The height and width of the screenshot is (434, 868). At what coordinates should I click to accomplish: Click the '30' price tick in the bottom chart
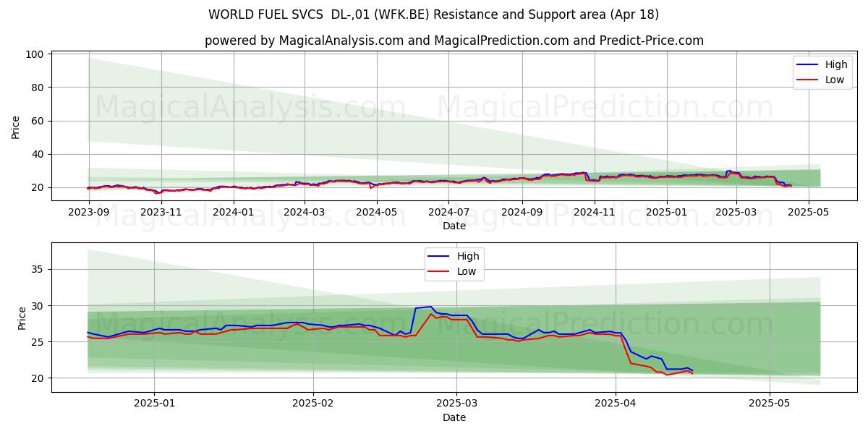tap(38, 306)
